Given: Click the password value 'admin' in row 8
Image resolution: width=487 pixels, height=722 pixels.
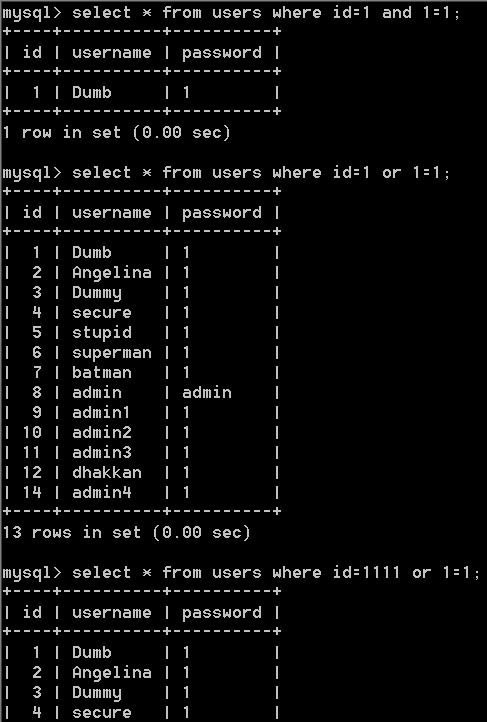Looking at the screenshot, I should (x=207, y=393).
